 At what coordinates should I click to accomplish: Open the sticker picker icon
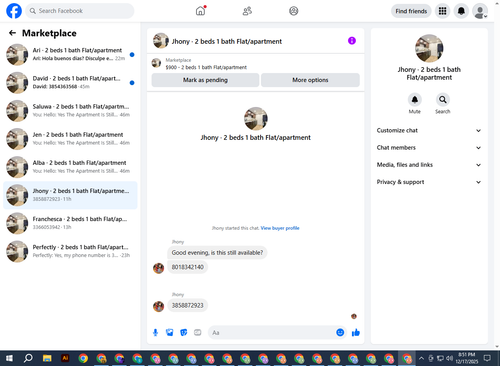(184, 332)
